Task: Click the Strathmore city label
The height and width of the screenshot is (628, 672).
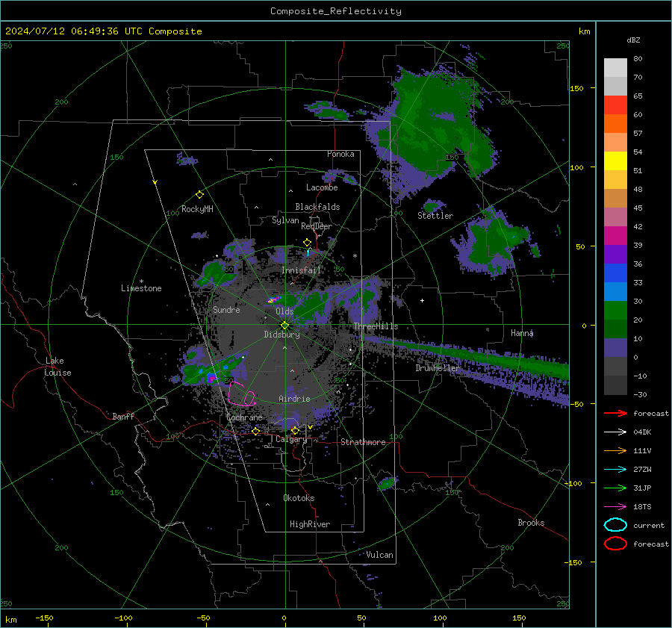Action: coord(363,442)
